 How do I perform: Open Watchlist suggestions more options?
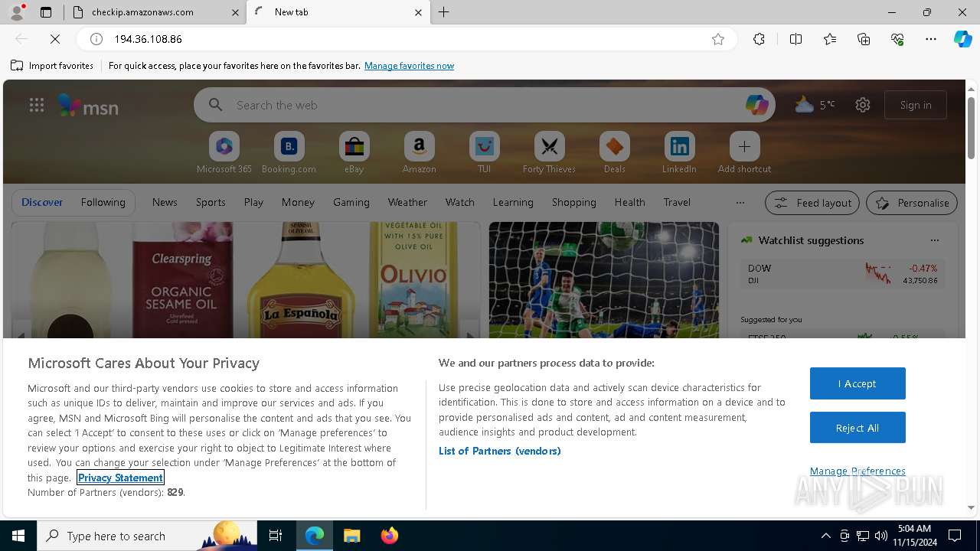click(934, 240)
